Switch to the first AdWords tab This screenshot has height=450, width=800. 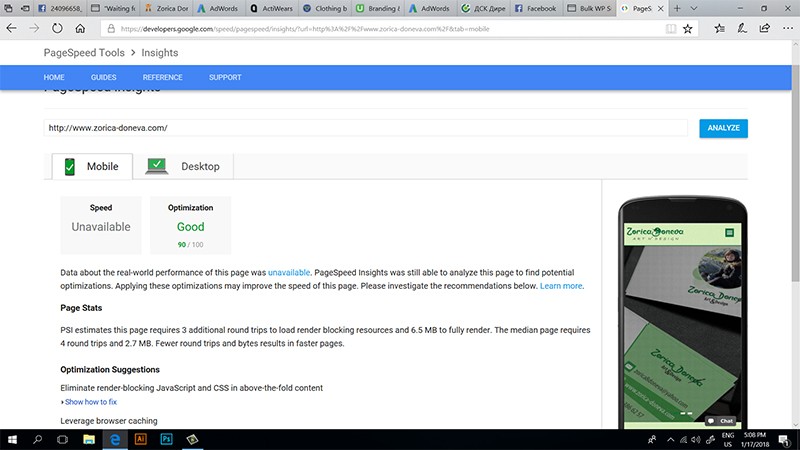pos(218,8)
